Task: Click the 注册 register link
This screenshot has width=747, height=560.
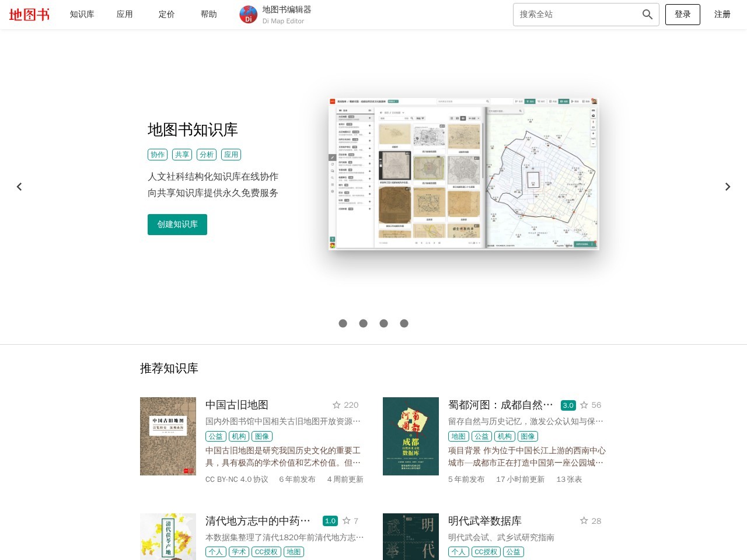Action: pyautogui.click(x=722, y=15)
